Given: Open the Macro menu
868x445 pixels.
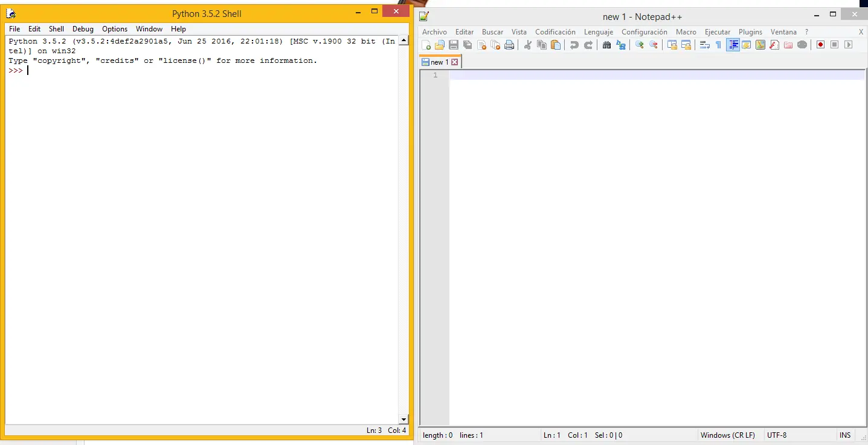Looking at the screenshot, I should (686, 32).
